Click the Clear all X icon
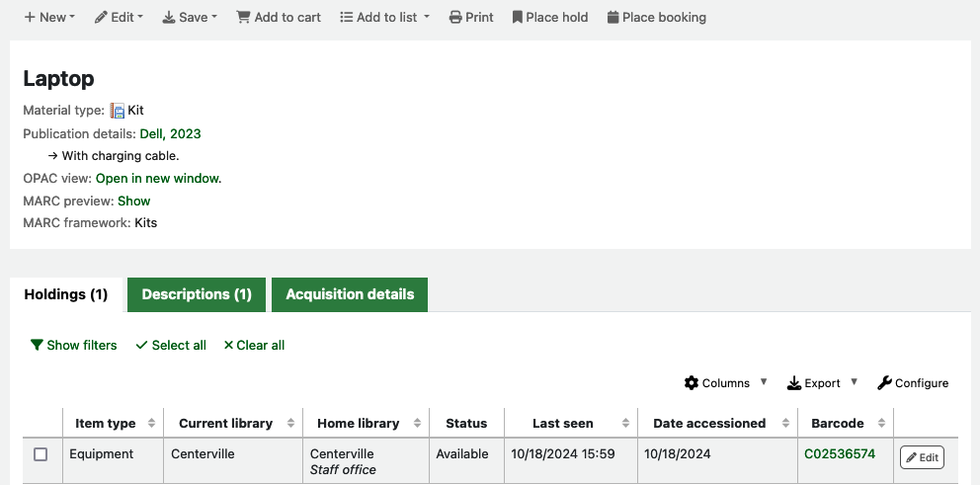Image resolution: width=980 pixels, height=485 pixels. (228, 346)
